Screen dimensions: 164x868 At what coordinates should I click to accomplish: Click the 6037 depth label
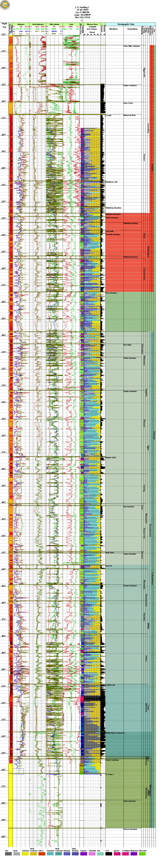pos(4,837)
